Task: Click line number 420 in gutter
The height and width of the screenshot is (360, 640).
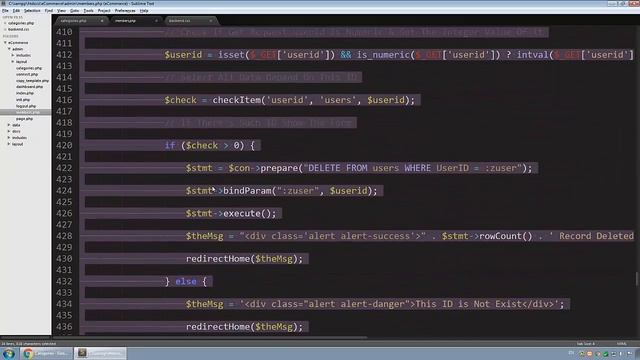Action: (x=64, y=145)
